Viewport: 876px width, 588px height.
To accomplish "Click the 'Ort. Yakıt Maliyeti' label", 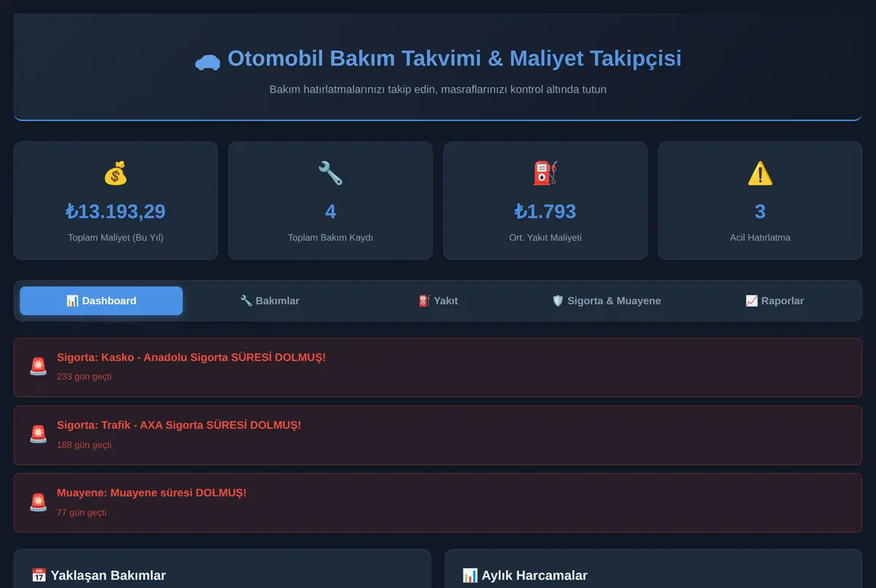I will coord(545,238).
